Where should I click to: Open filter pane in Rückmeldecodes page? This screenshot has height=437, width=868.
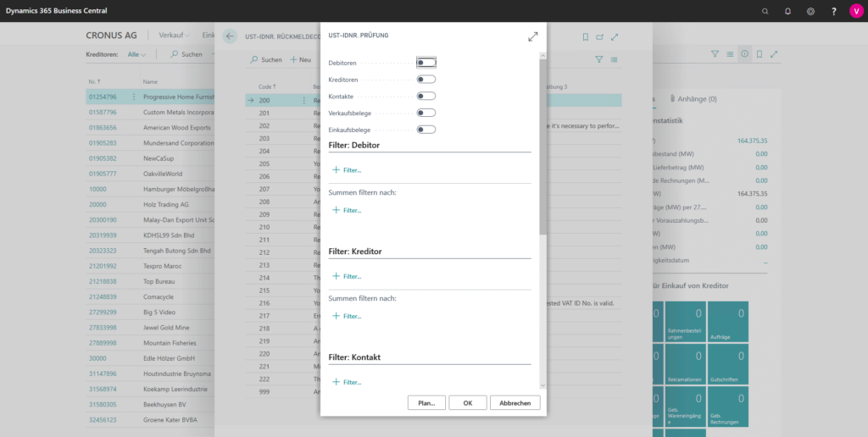pyautogui.click(x=599, y=59)
